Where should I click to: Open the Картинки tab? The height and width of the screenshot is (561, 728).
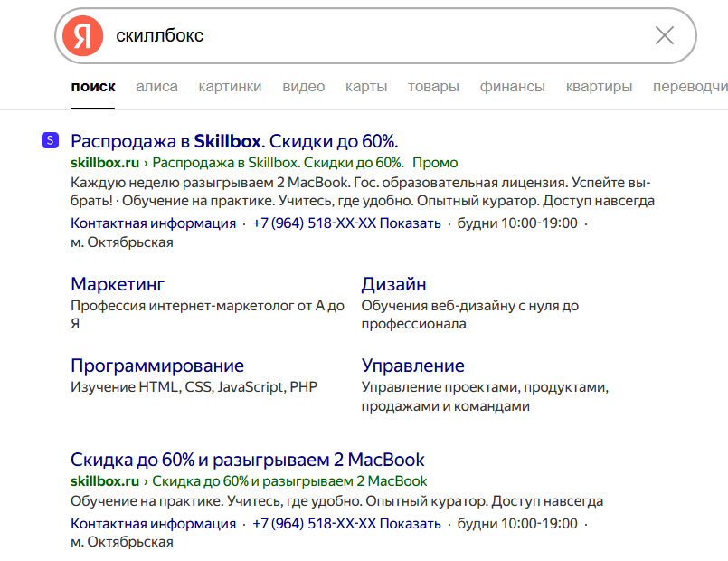(230, 87)
